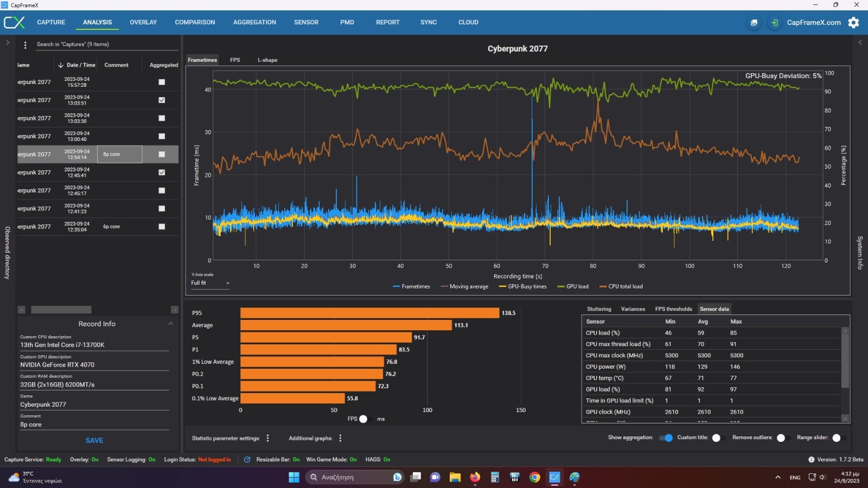Viewport: 868px width, 488px height.
Task: Open the ANALYSIS tab
Action: (98, 22)
